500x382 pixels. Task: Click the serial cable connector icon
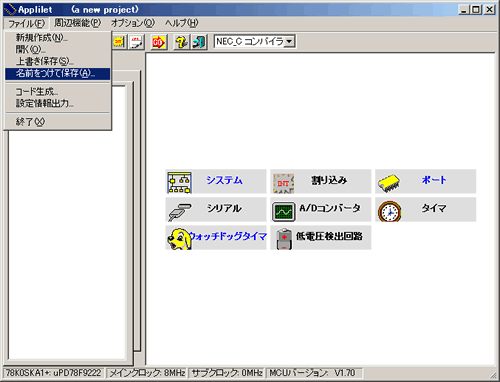pos(179,211)
